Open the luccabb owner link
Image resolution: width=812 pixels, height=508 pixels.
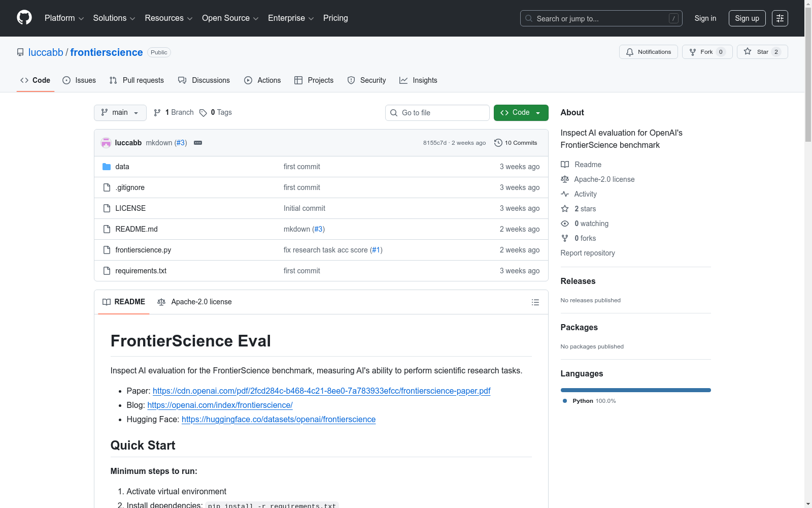coord(46,52)
